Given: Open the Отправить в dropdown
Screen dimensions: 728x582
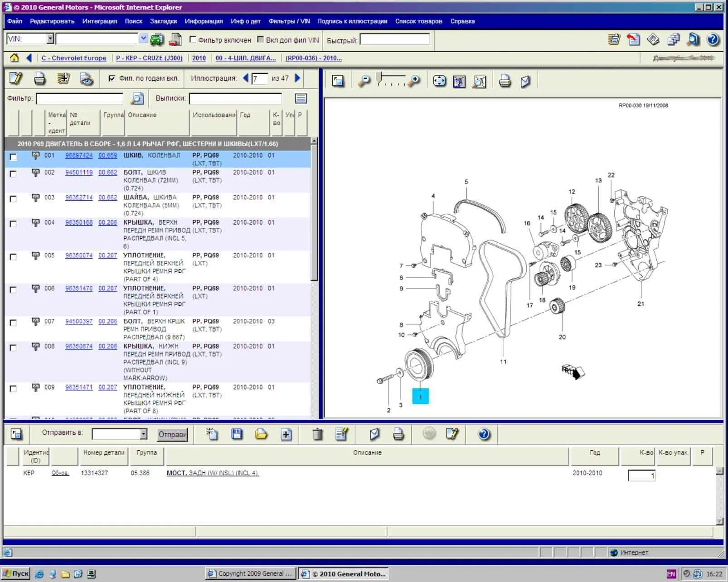Looking at the screenshot, I should pos(143,434).
